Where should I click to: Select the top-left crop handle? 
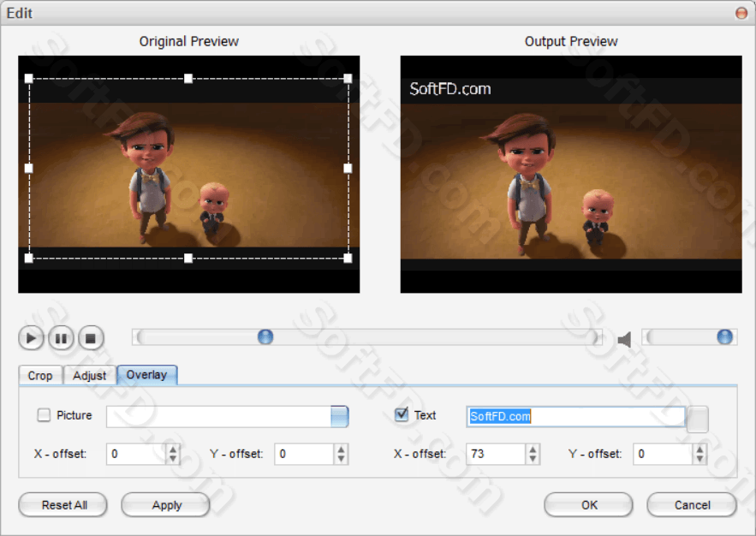pyautogui.click(x=29, y=79)
